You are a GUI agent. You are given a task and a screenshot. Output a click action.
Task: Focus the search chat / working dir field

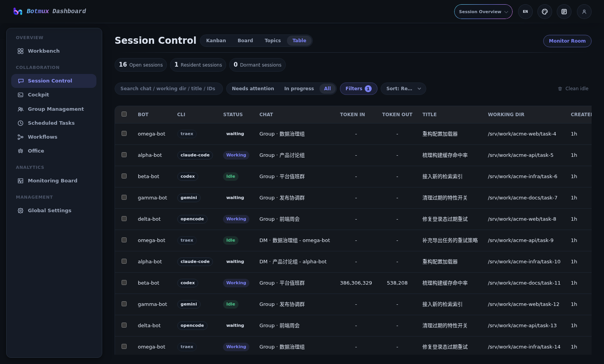point(168,89)
